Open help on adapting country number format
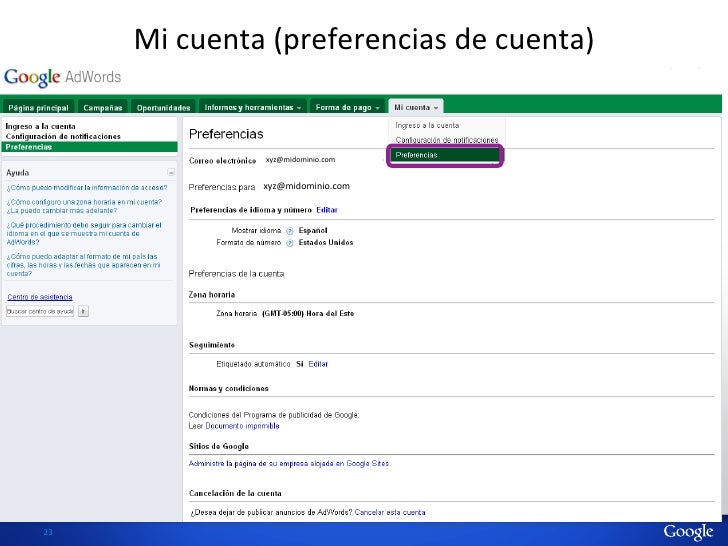 tap(84, 265)
